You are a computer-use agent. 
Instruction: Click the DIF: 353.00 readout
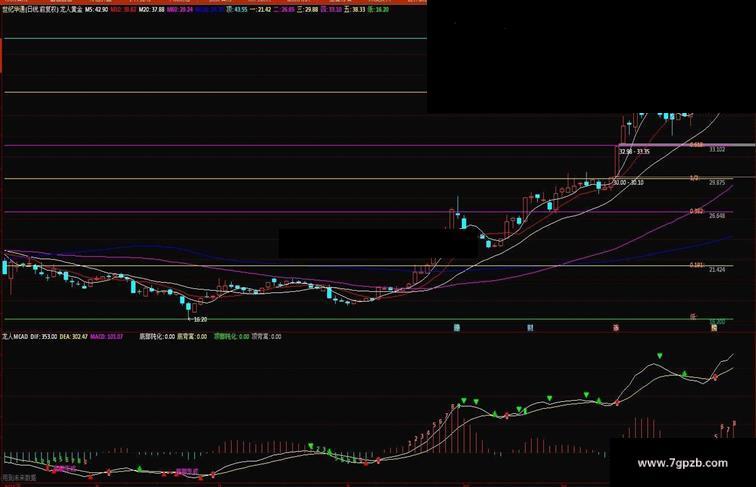coord(44,337)
